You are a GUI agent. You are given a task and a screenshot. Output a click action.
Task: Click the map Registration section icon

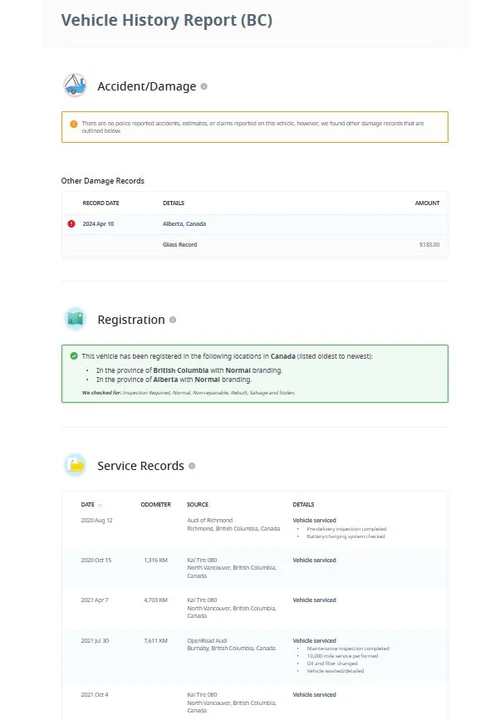[75, 319]
